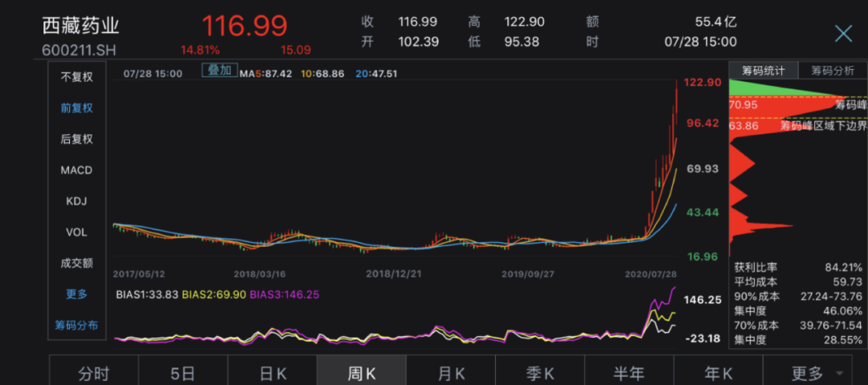Screen dimensions: 868x385
Task: Click the MA5:87.42 label
Action: [x=266, y=73]
